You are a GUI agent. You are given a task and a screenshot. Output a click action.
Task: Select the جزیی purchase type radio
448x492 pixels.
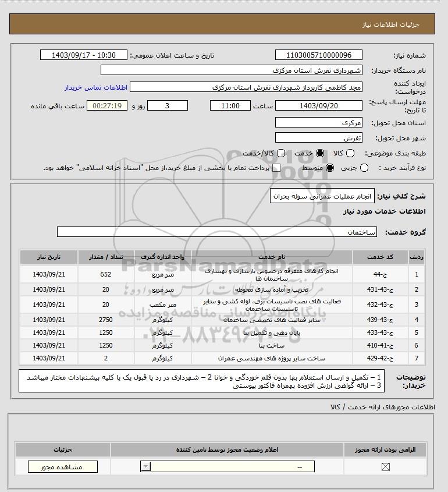point(364,168)
